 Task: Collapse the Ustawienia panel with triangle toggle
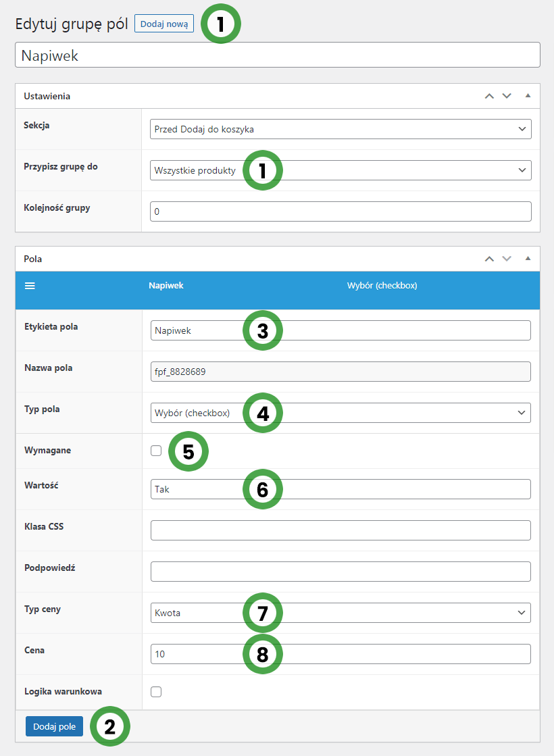tap(528, 96)
